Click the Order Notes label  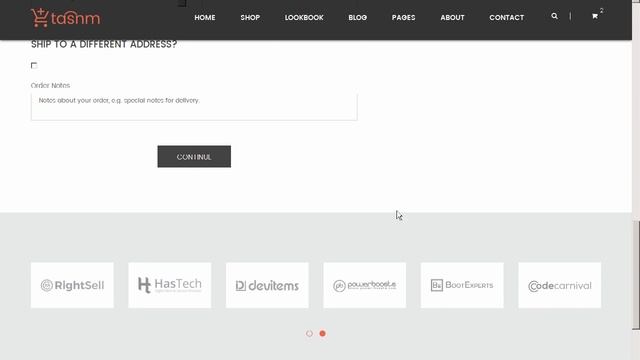pos(50,85)
